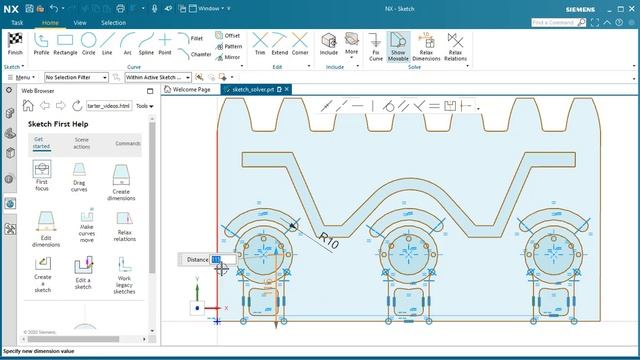The image size is (640, 360).
Task: Expand the Curve group overflow arrow
Action: [242, 66]
